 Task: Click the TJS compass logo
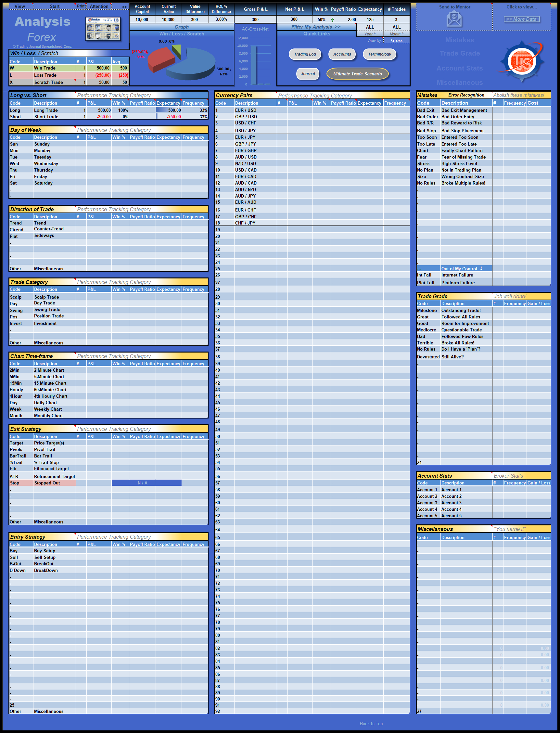click(x=522, y=61)
